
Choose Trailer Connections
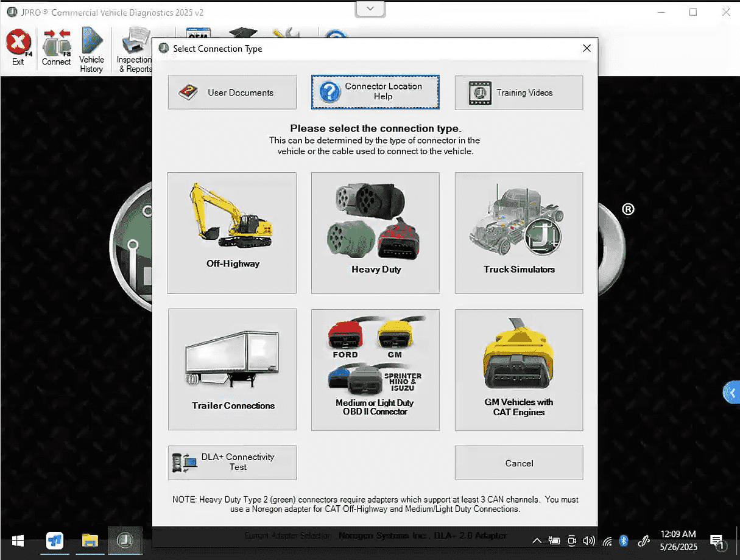click(x=232, y=369)
